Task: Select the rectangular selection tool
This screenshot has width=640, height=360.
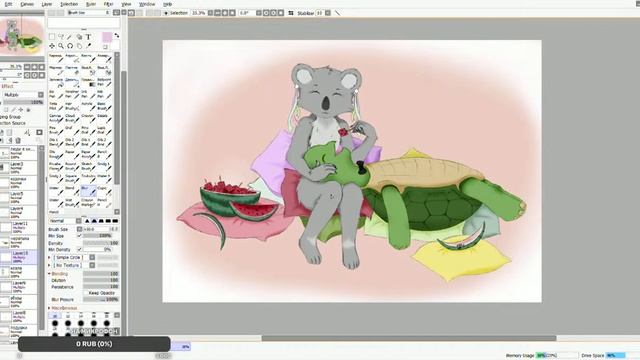Action: click(52, 37)
